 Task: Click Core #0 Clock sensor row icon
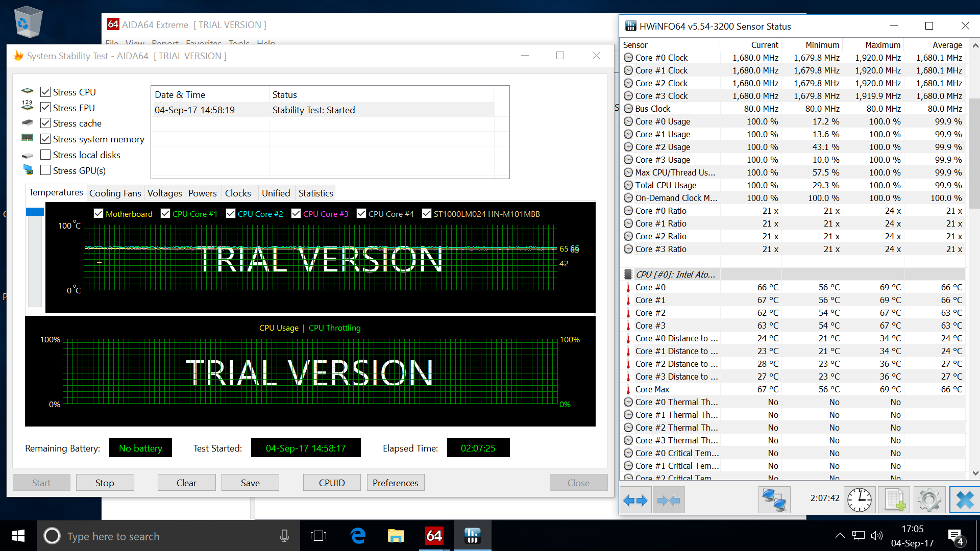(x=628, y=58)
